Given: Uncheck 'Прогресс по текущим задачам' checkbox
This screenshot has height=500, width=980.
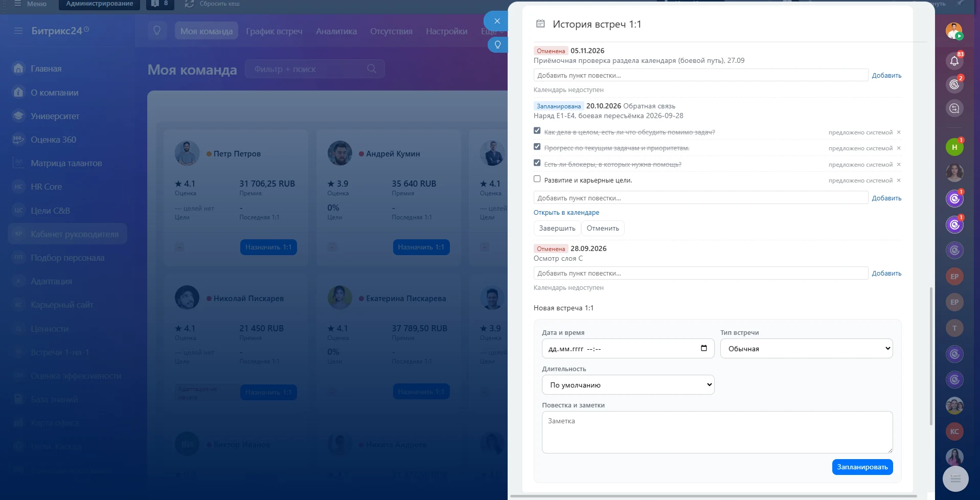Looking at the screenshot, I should [x=537, y=147].
